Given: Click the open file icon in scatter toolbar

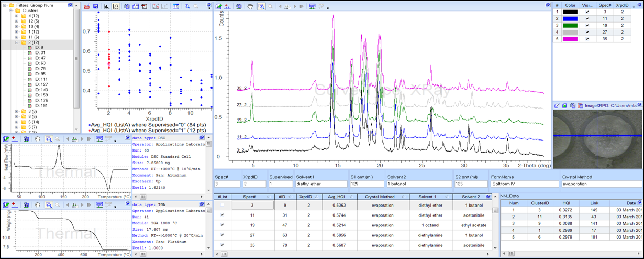Looking at the screenshot, I should coord(86,6).
